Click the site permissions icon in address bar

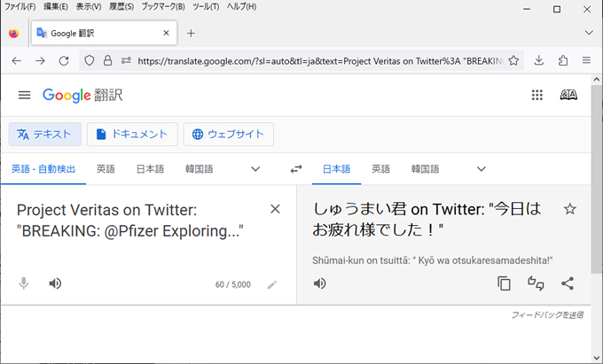[126, 60]
